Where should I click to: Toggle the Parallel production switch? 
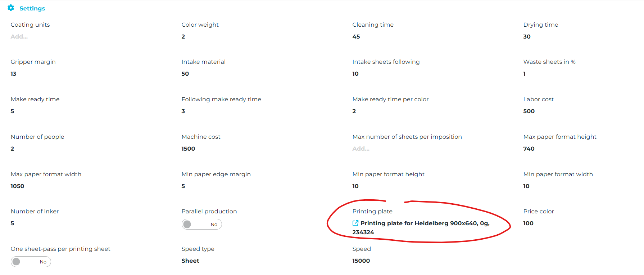click(x=201, y=224)
